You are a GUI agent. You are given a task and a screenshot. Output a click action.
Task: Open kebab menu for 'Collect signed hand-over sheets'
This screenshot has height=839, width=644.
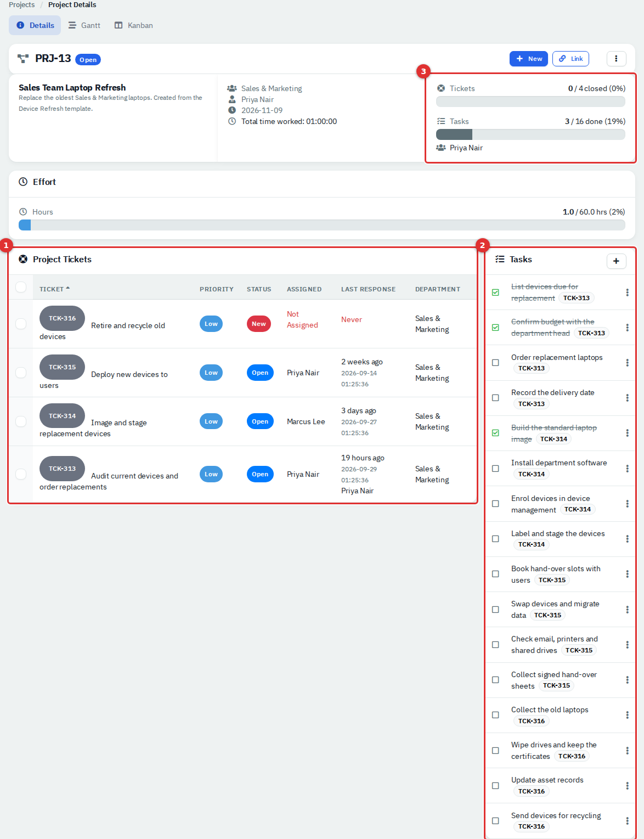[627, 680]
